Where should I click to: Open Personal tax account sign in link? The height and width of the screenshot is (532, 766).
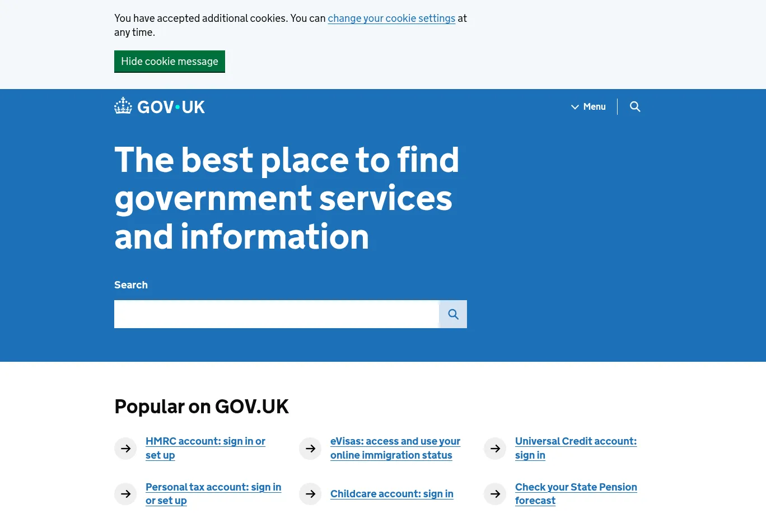pyautogui.click(x=213, y=488)
